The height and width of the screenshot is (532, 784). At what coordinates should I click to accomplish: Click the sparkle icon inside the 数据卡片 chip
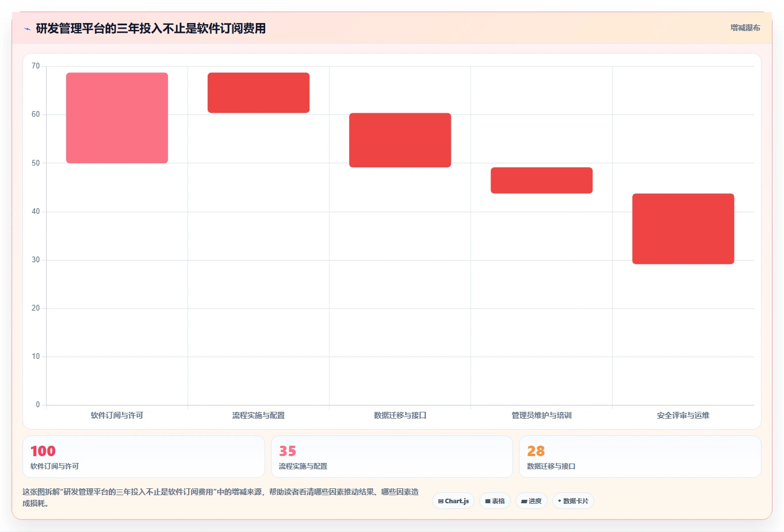(x=559, y=501)
